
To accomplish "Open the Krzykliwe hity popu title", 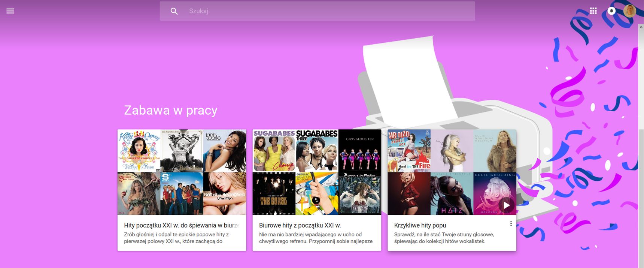I will pyautogui.click(x=420, y=225).
